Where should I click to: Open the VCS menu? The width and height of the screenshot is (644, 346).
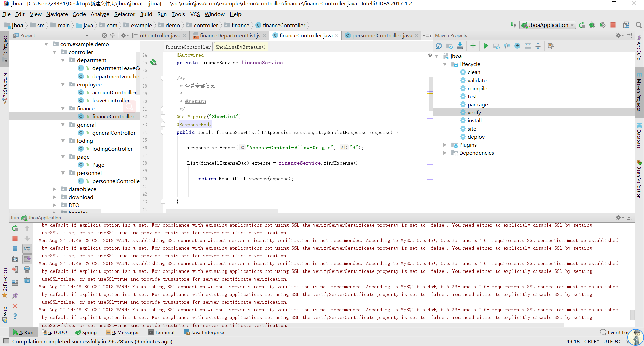tap(195, 14)
